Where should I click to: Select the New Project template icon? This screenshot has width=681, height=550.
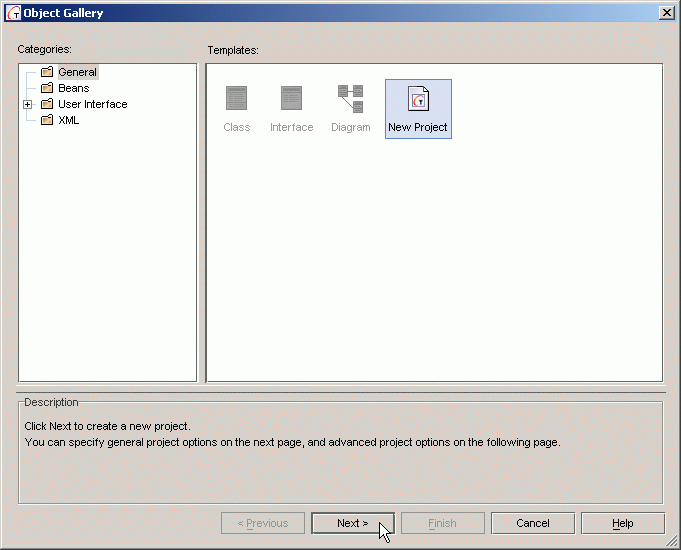point(418,98)
